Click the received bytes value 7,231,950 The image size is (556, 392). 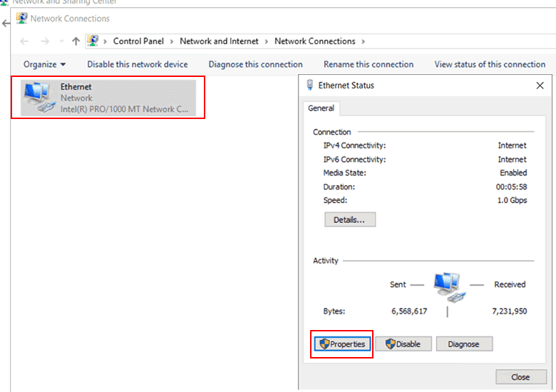[x=510, y=311]
